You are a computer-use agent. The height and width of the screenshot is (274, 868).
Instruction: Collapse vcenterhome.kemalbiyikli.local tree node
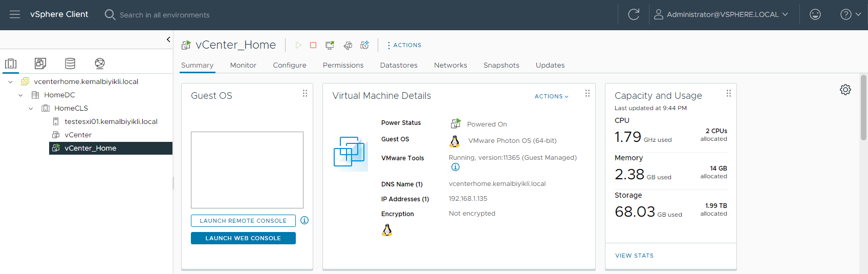[x=10, y=82]
